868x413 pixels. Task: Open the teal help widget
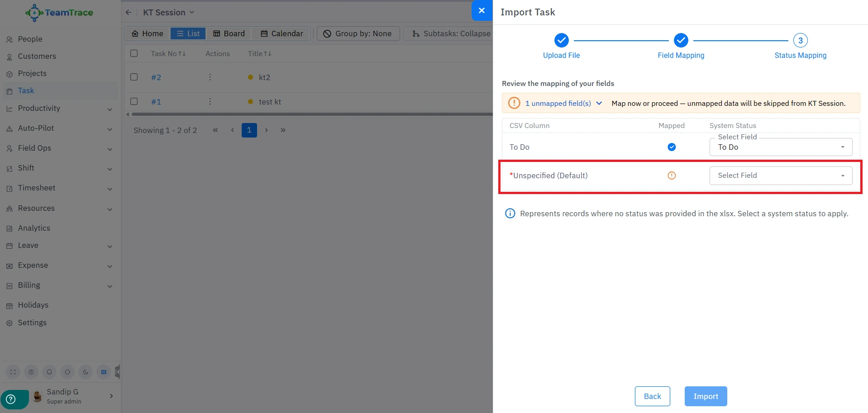click(11, 399)
